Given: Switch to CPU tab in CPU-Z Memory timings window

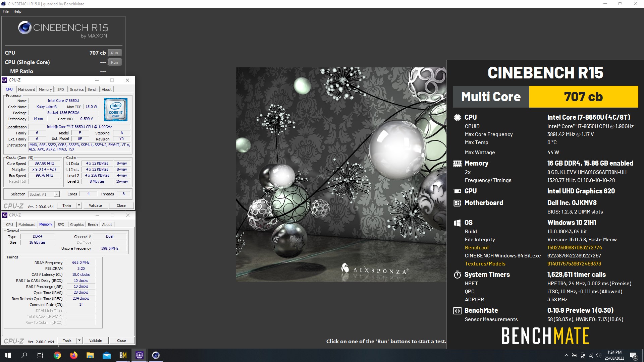Looking at the screenshot, I should (x=9, y=225).
